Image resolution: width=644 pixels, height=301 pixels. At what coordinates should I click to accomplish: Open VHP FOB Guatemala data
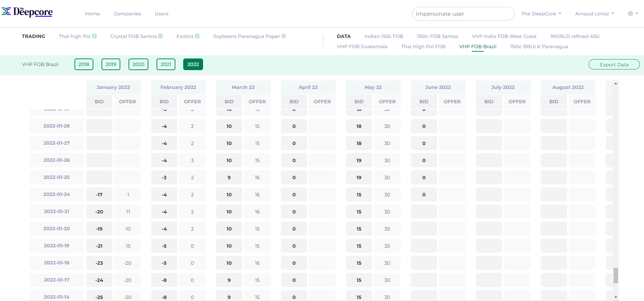pyautogui.click(x=362, y=47)
